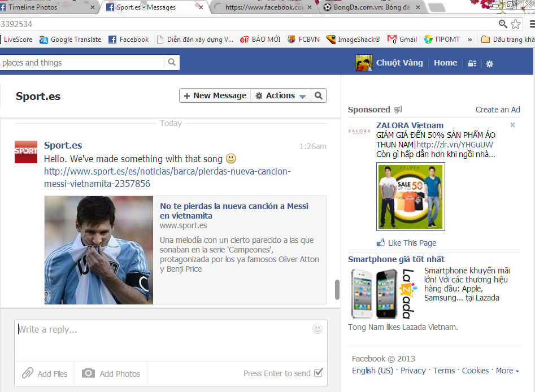The height and width of the screenshot is (392, 535).
Task: Open the sport.es Messi song link
Action: coord(167,177)
